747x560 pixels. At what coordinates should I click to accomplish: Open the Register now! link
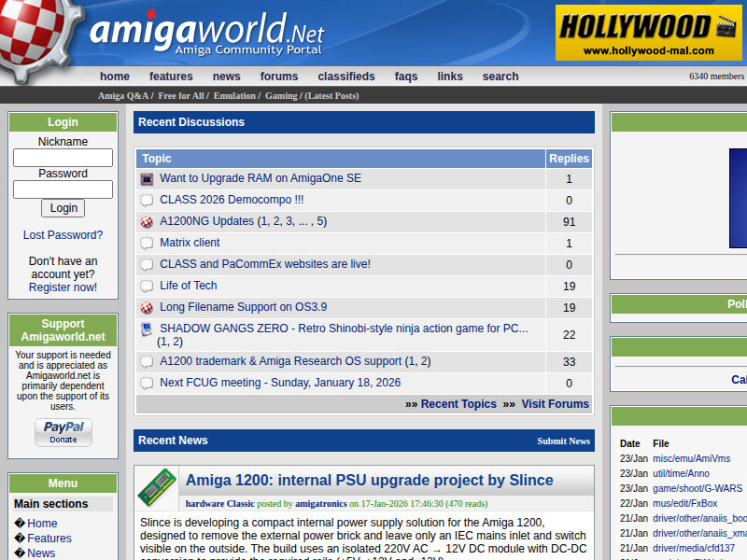[63, 287]
